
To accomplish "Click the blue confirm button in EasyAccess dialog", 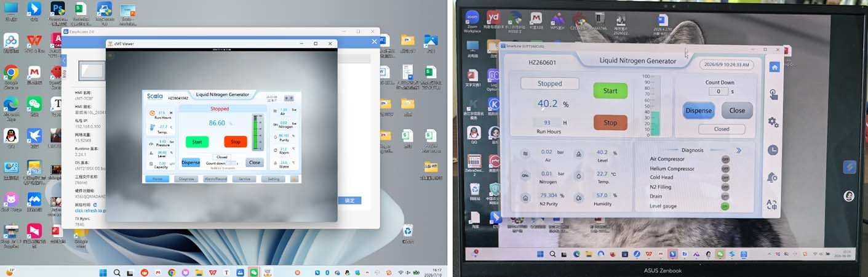I will click(x=349, y=200).
